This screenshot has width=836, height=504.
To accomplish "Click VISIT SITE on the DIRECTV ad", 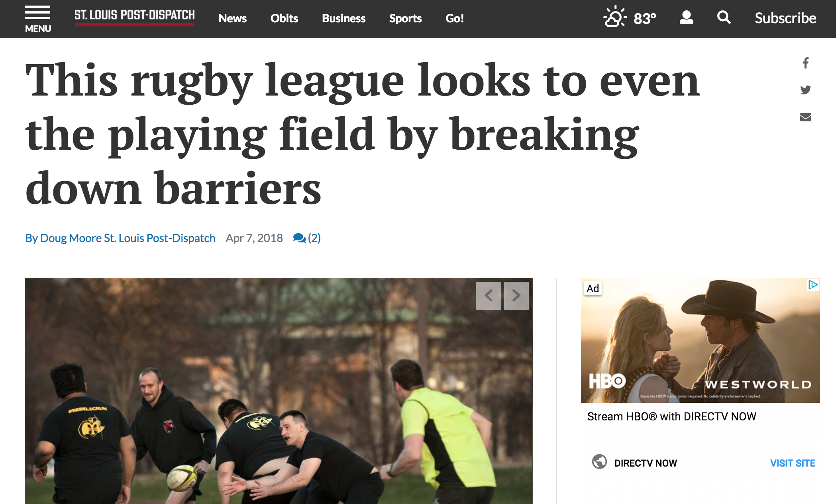I will (793, 463).
